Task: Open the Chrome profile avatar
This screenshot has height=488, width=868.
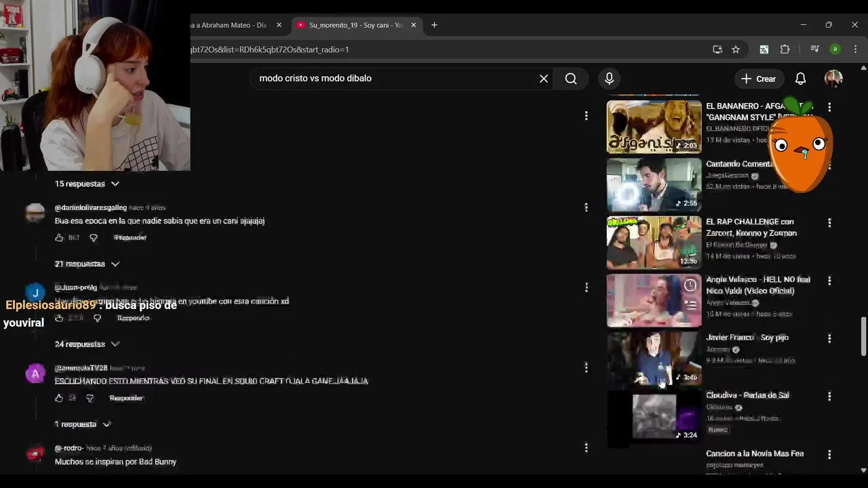Action: [835, 49]
